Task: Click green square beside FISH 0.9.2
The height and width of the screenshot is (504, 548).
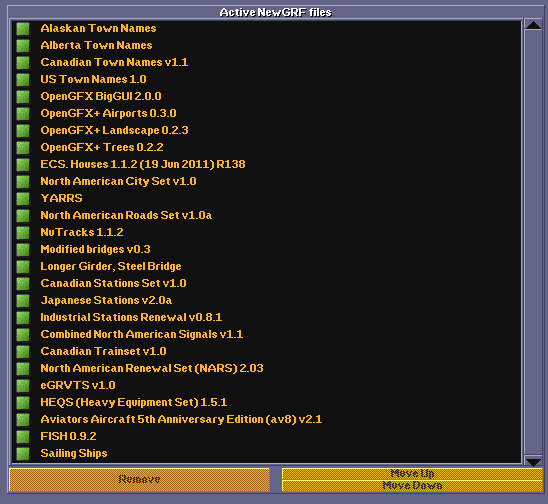Action: (x=23, y=437)
